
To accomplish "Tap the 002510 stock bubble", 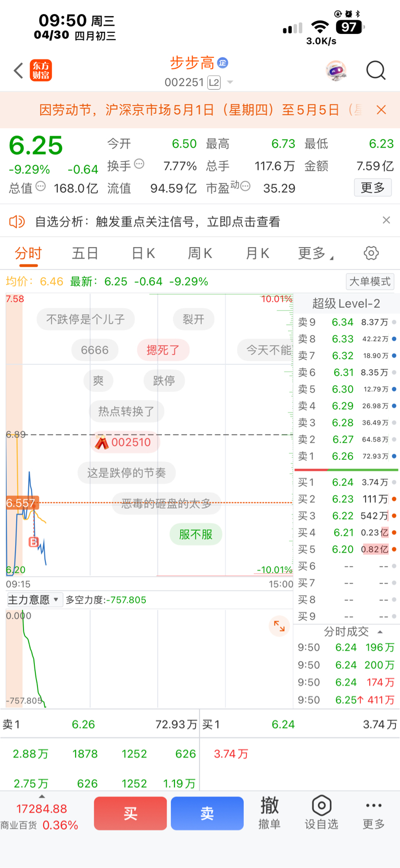I will tap(124, 442).
